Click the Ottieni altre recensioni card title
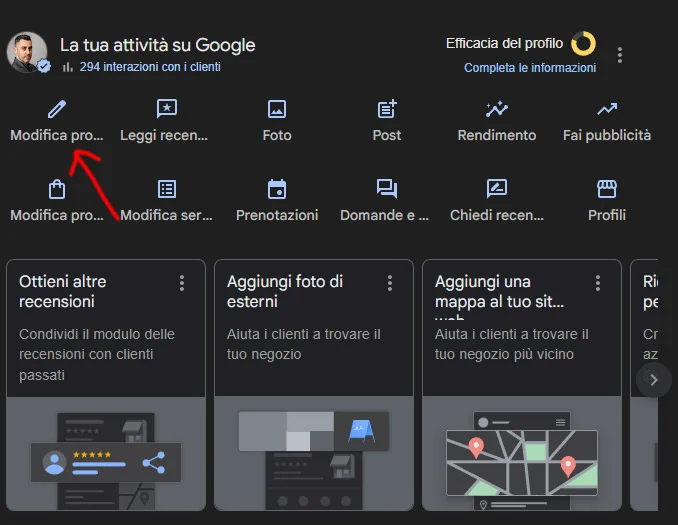 (63, 291)
